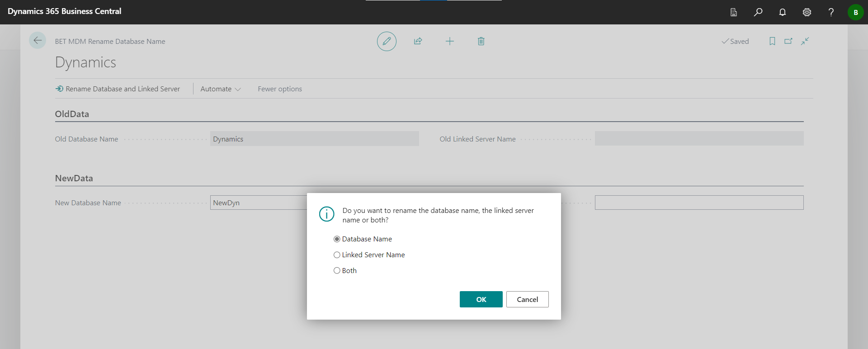
Task: Select the Database Name radio option
Action: (337, 239)
